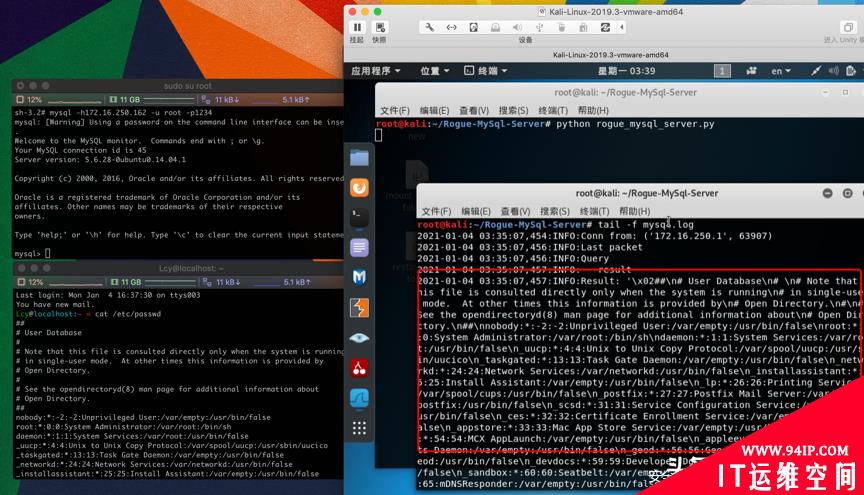Click the sound card speaker icon in VMware toolbar
This screenshot has width=864, height=495.
tap(517, 27)
